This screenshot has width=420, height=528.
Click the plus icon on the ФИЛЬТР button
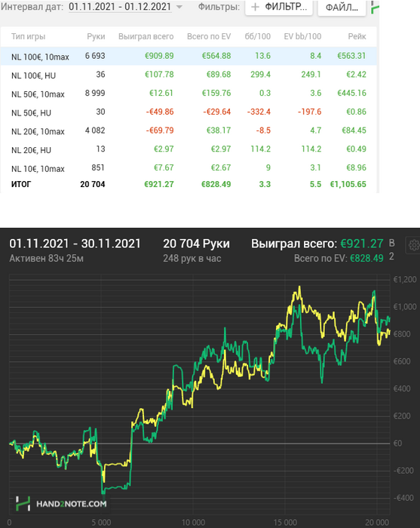[x=256, y=7]
